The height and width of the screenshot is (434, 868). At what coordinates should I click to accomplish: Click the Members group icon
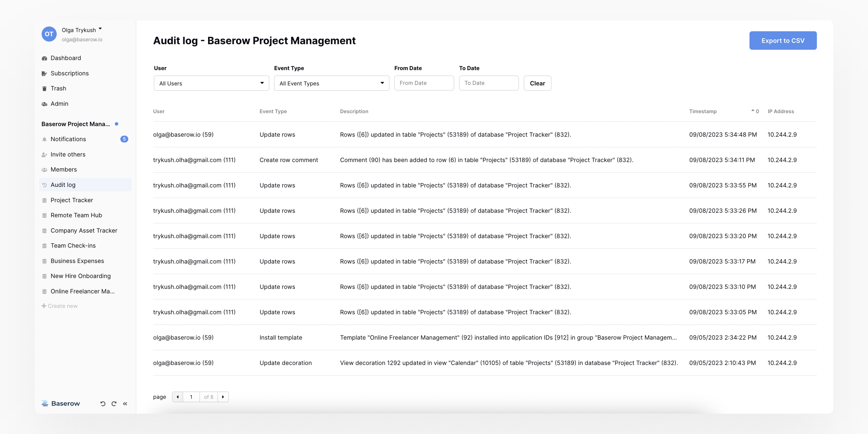(44, 170)
